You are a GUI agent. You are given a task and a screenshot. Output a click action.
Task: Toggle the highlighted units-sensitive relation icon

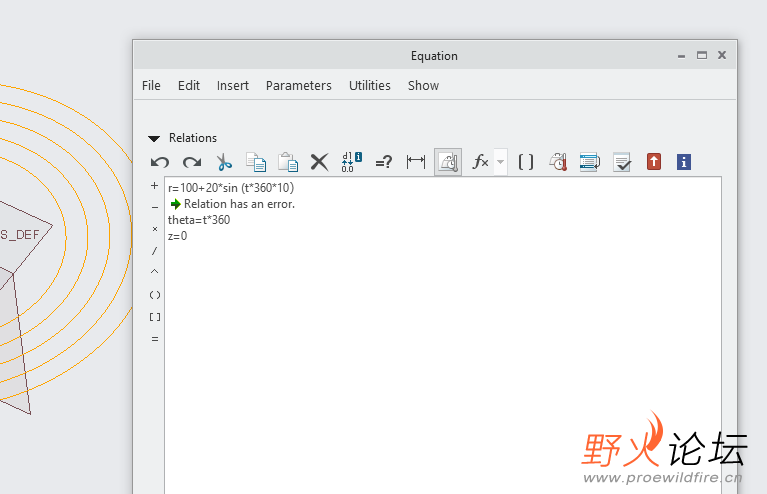pyautogui.click(x=448, y=162)
